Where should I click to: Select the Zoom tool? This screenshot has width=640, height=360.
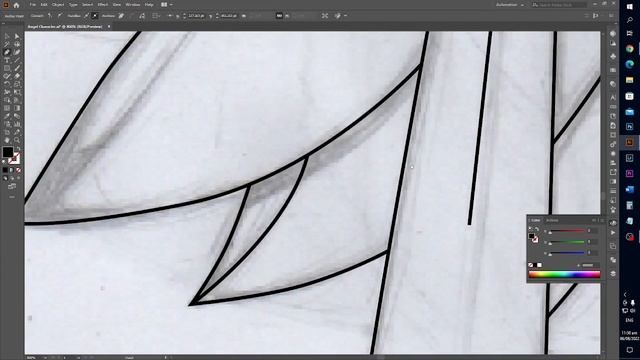17,140
